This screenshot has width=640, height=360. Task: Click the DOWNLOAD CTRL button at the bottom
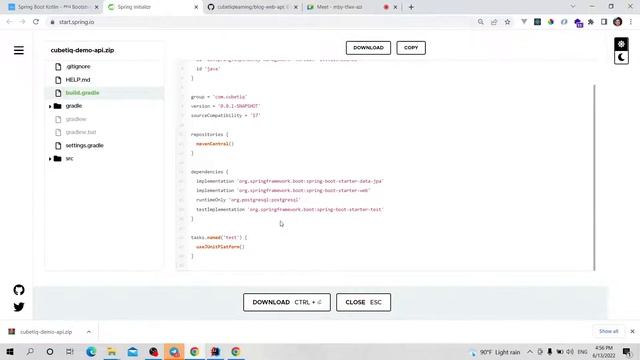(x=287, y=302)
